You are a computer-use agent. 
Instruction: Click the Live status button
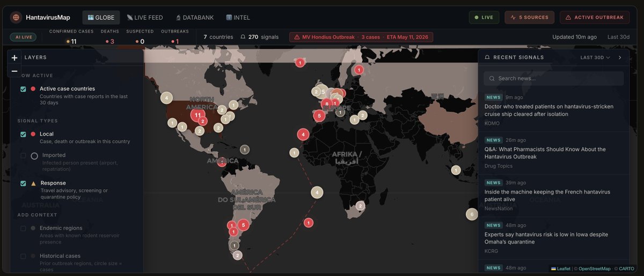484,17
